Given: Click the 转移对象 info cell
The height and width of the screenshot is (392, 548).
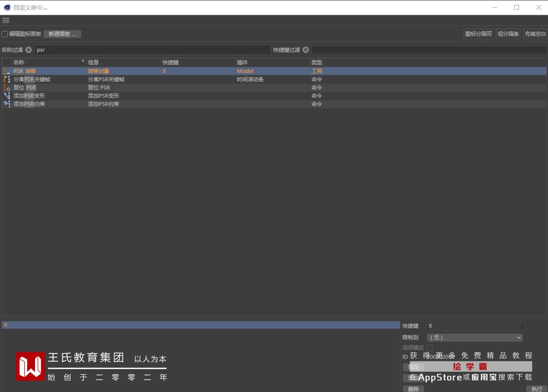Looking at the screenshot, I should tap(98, 71).
